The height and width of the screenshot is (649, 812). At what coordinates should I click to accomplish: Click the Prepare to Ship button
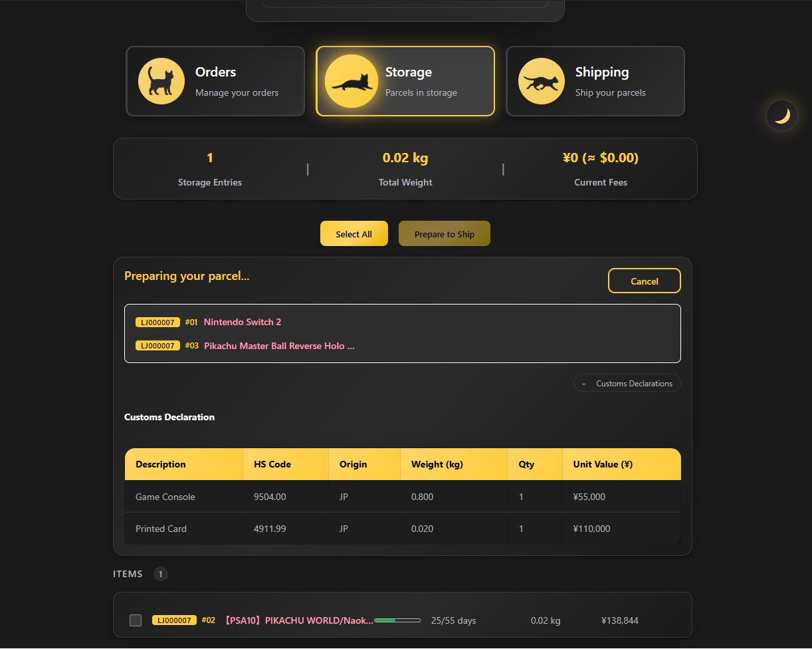[x=445, y=233]
